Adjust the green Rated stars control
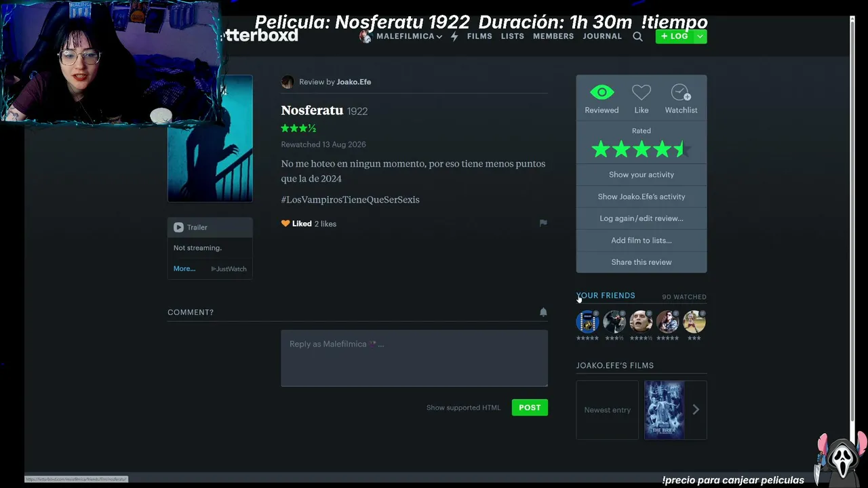Viewport: 868px width, 488px height. click(642, 149)
